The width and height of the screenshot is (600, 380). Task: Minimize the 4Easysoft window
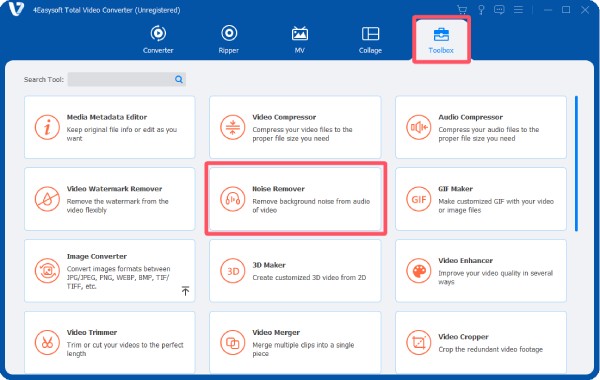click(548, 10)
